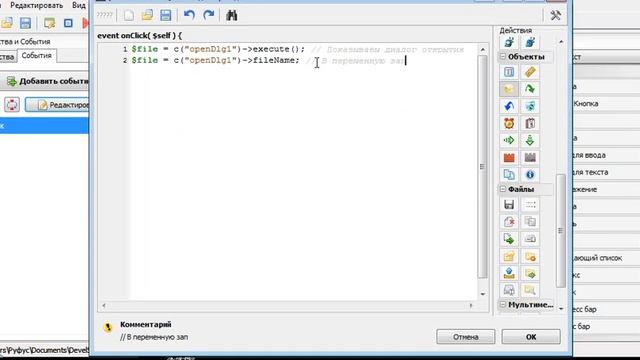Image resolution: width=640 pixels, height=360 pixels.
Task: Click the ????? label in editor toolbar
Action: click(x=104, y=15)
